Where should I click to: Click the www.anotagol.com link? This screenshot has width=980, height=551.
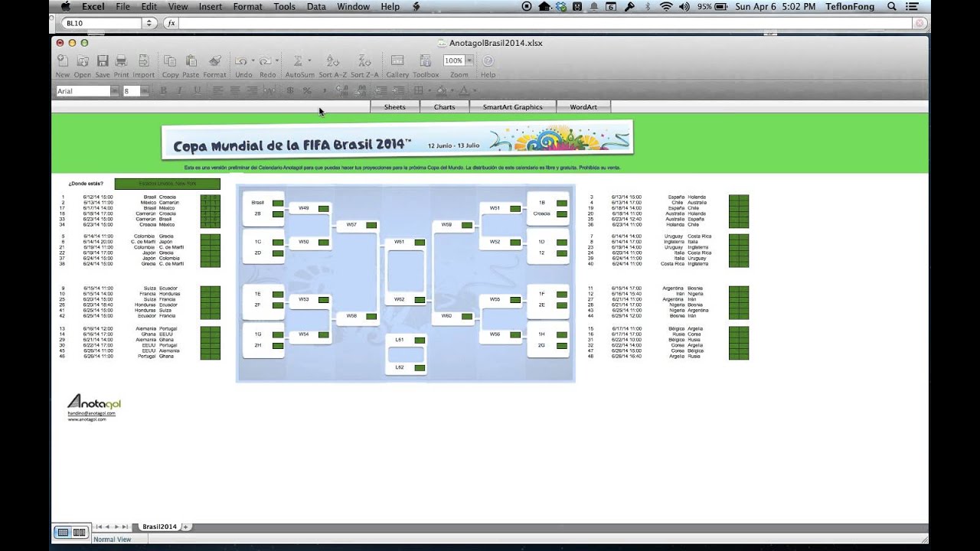[87, 419]
